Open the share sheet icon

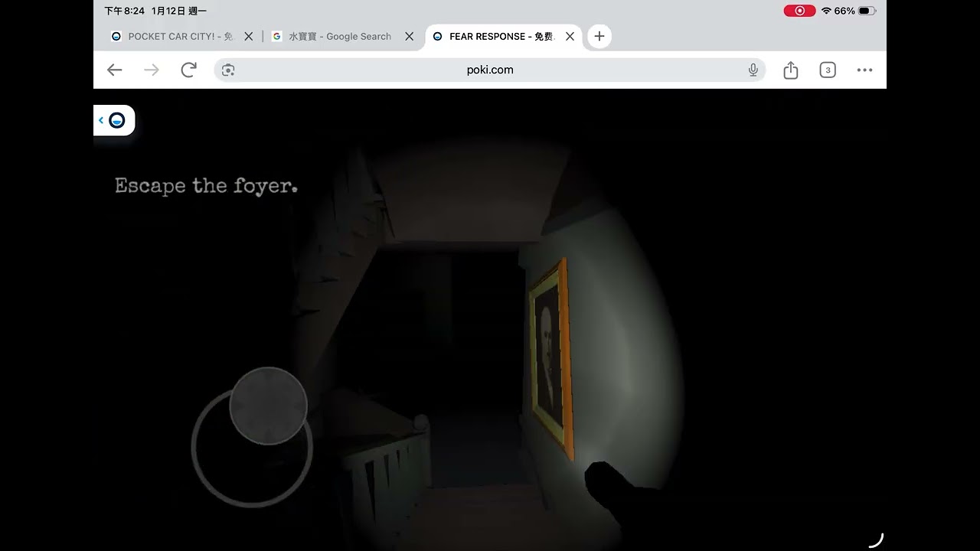click(x=791, y=70)
